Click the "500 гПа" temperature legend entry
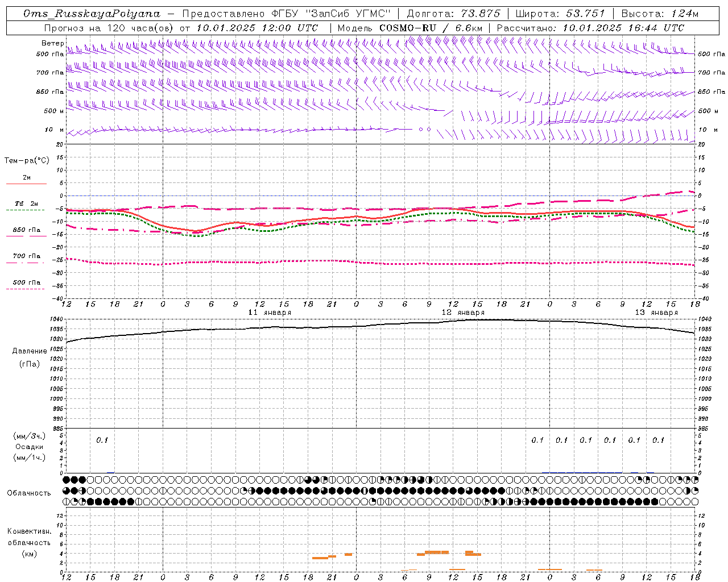This screenshot has height=582, width=728. (27, 282)
